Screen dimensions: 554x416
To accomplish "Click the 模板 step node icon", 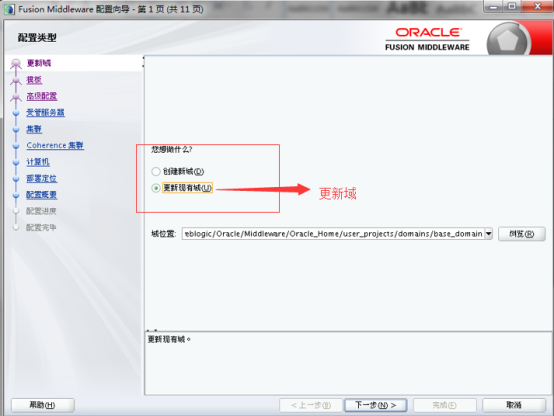I will (16, 80).
